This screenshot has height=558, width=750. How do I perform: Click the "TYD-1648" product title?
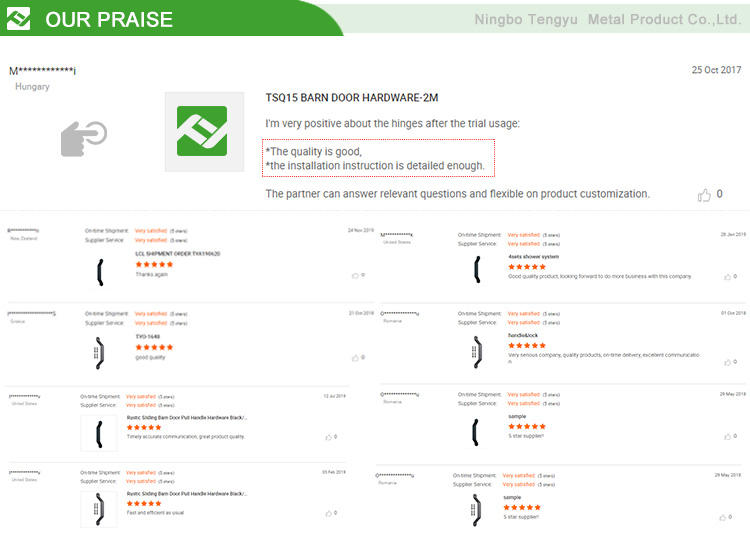click(x=148, y=337)
